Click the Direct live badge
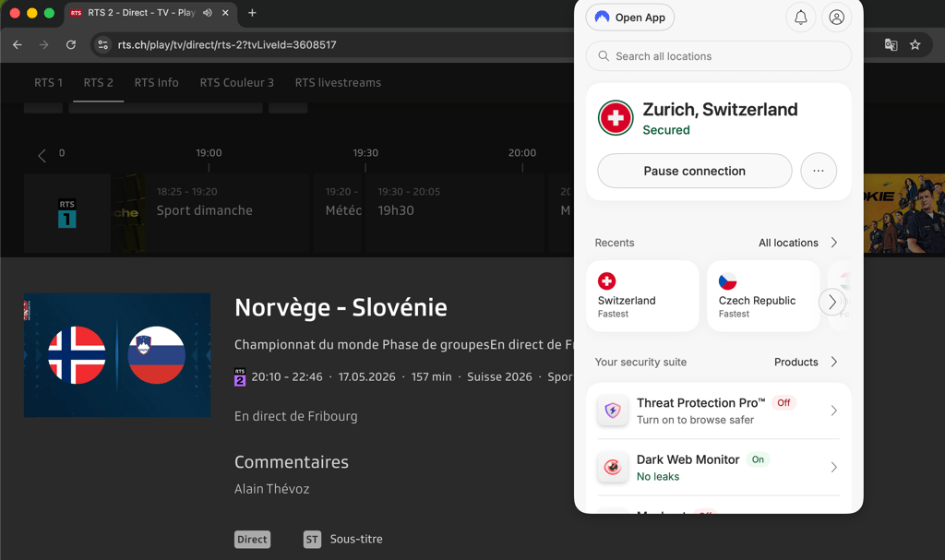 (252, 540)
